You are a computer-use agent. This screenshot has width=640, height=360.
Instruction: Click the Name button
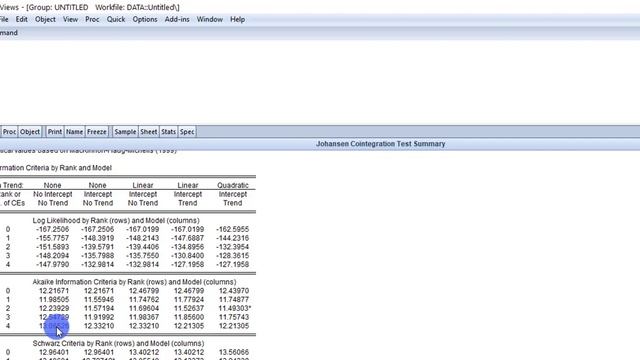point(75,132)
